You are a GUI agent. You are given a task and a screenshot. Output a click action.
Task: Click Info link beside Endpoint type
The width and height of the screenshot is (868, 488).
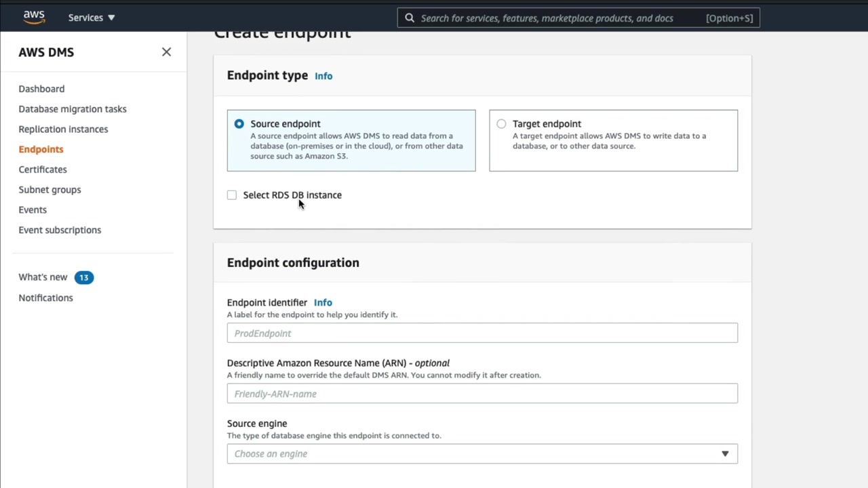point(323,76)
